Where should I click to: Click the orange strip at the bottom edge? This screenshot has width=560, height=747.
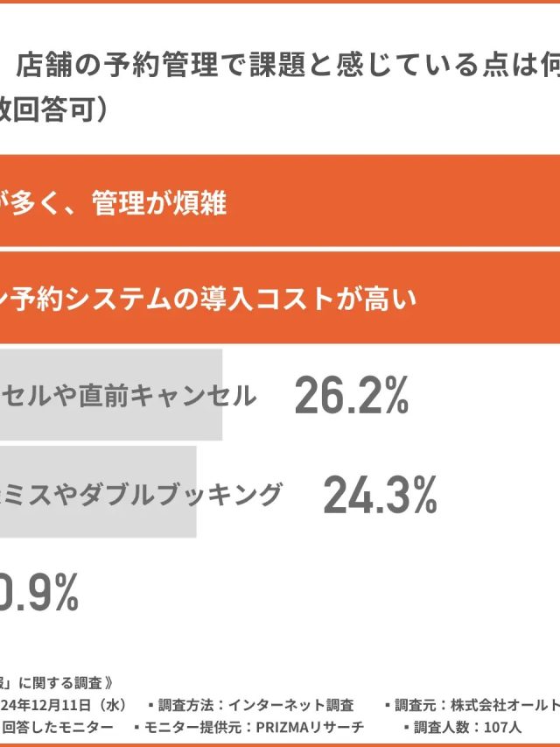(280, 743)
